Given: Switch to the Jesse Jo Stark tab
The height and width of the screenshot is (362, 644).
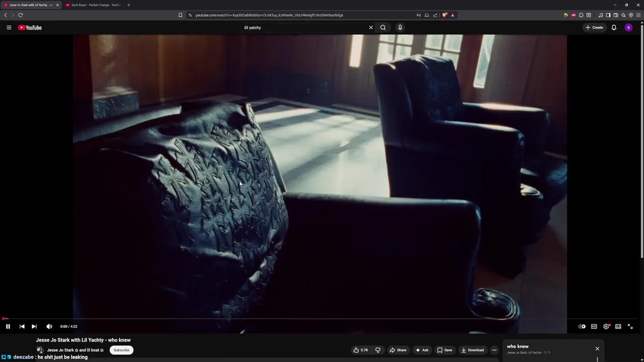Looking at the screenshot, I should pyautogui.click(x=30, y=5).
